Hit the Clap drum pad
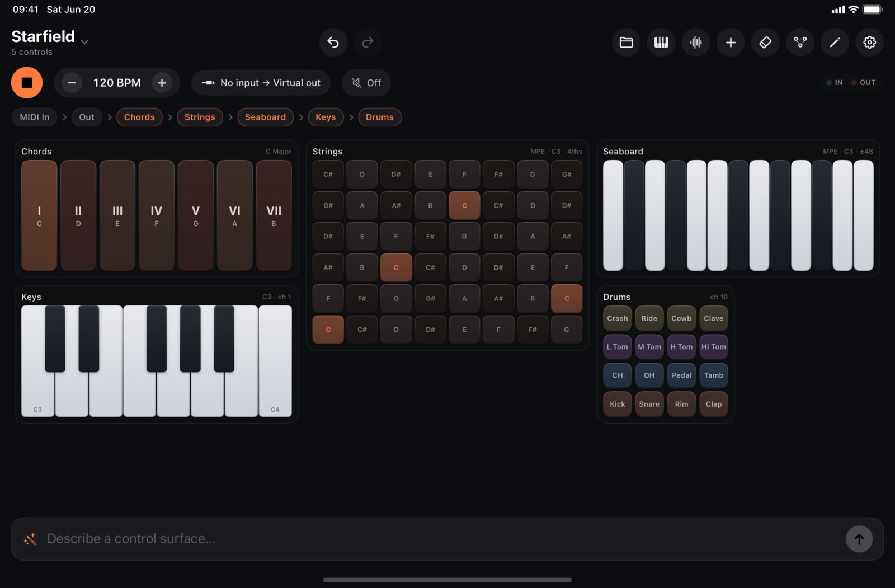 coord(714,404)
